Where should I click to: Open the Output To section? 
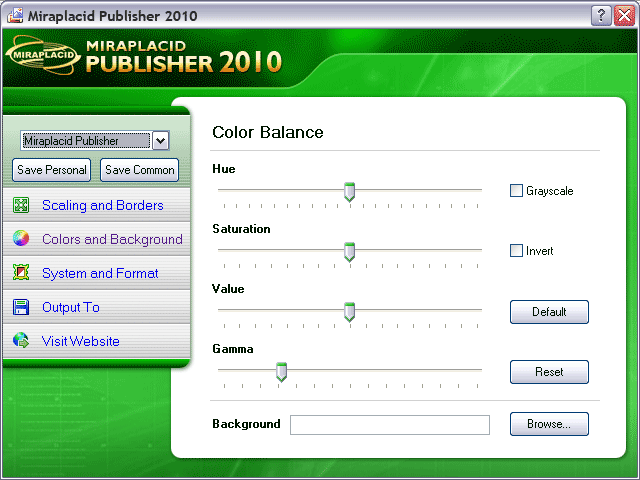[71, 307]
